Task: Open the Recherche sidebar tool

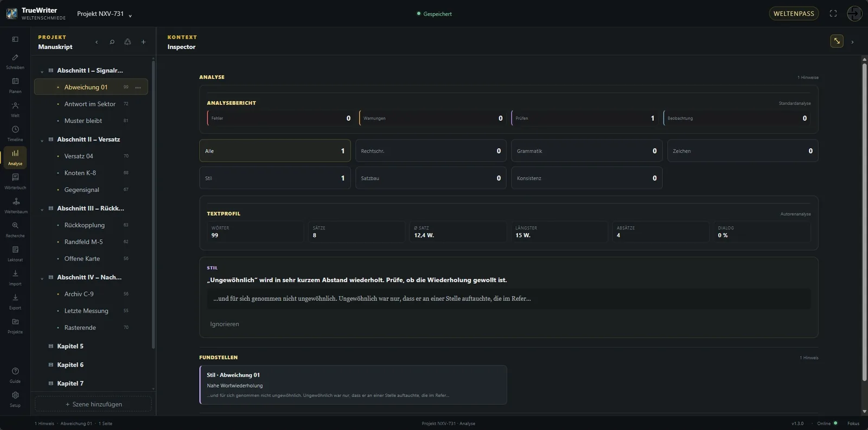Action: pyautogui.click(x=15, y=229)
